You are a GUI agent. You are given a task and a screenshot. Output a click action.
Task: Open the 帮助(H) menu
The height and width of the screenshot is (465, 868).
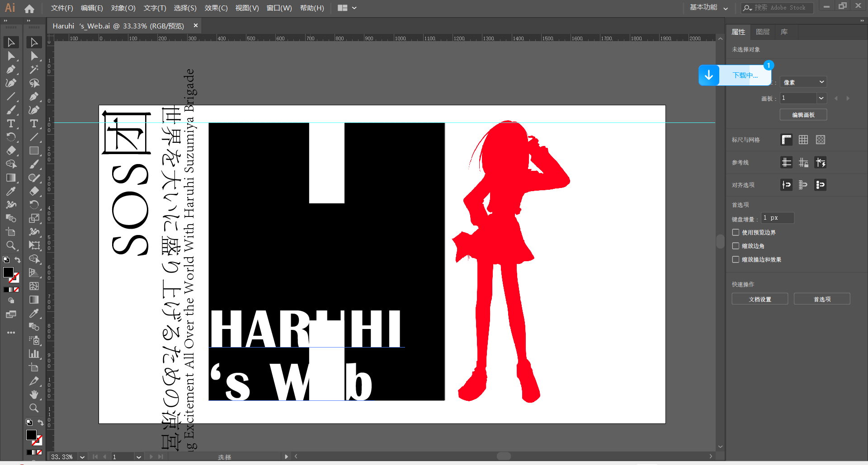[x=312, y=8]
